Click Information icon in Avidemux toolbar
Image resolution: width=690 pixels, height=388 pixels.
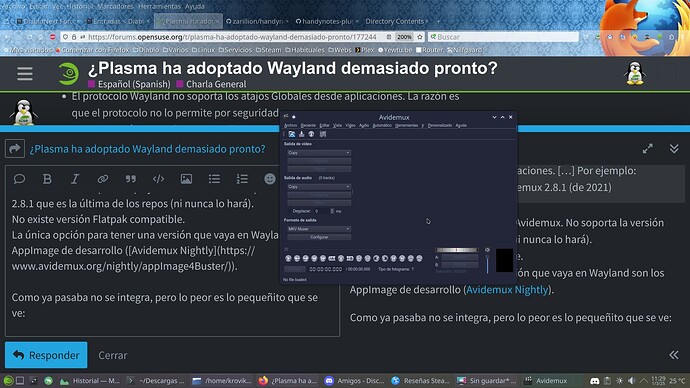(312, 134)
